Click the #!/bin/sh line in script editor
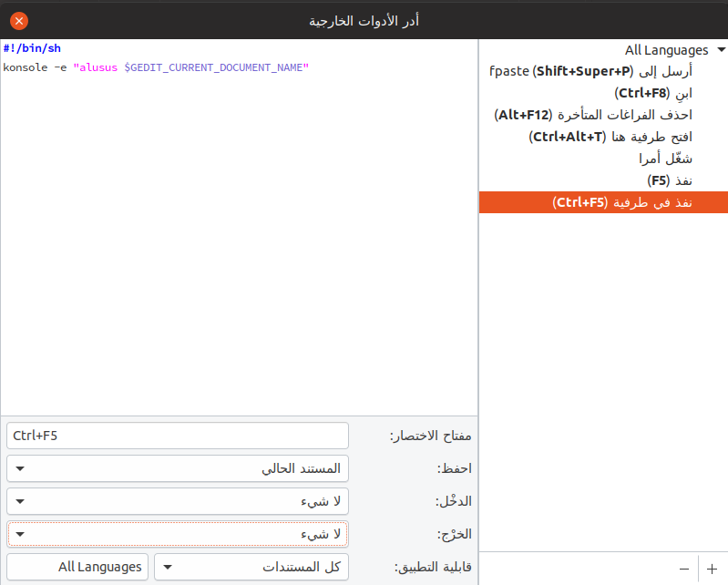The height and width of the screenshot is (585, 728). (32, 48)
